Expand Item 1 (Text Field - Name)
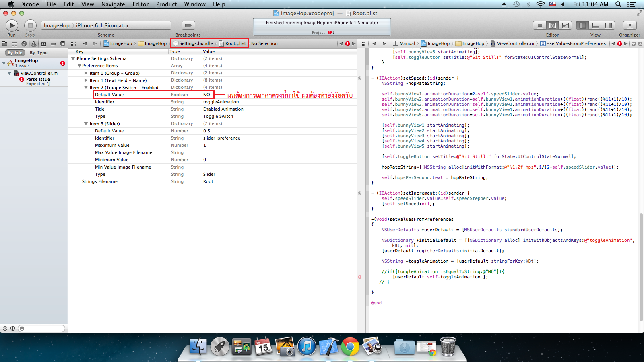The height and width of the screenshot is (362, 644). pos(86,80)
